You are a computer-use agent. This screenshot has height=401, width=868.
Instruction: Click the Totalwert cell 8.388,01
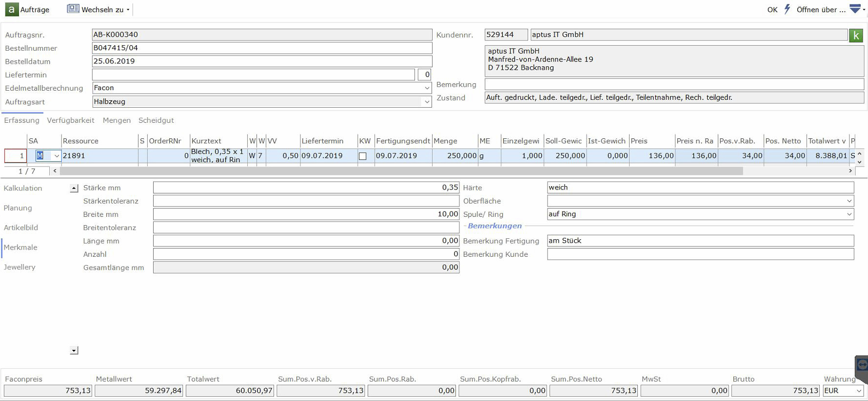tap(828, 156)
